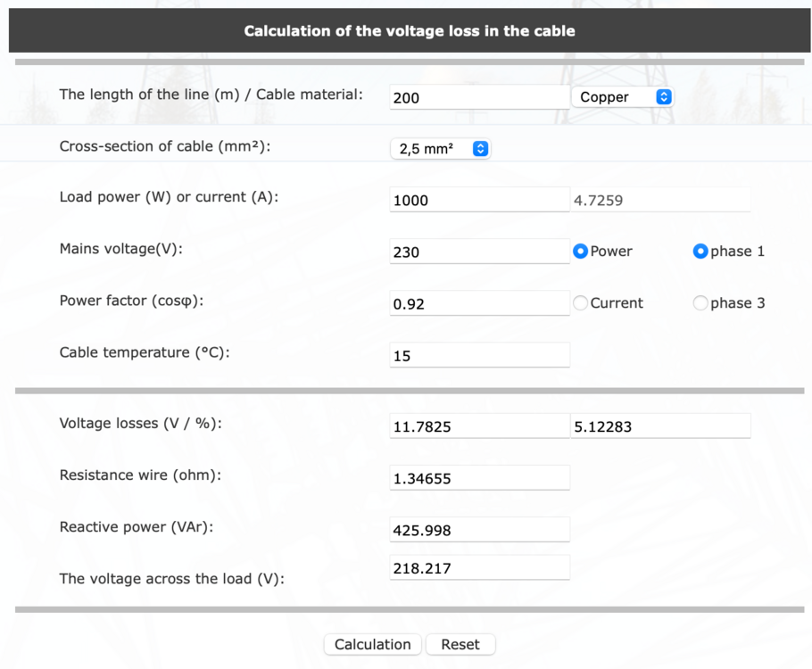The image size is (812, 669).
Task: Choose phase 1 option
Action: (700, 252)
